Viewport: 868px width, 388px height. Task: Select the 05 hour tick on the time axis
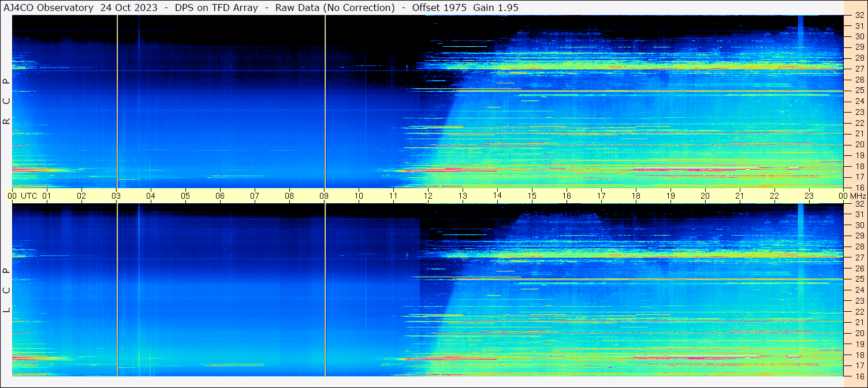(185, 196)
